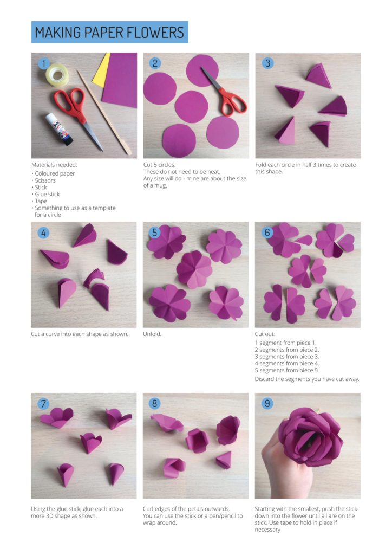Select the photo of unfolded flower shapes
Viewport: 392px width, 555px height.
coord(196,275)
